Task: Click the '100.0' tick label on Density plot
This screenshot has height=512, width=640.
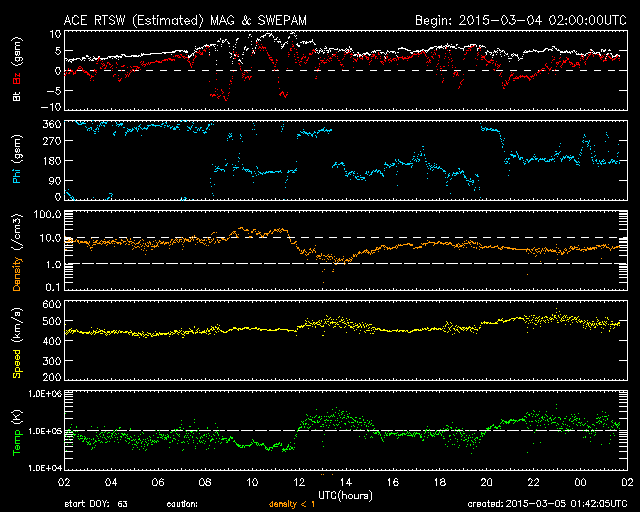Action: [x=47, y=214]
